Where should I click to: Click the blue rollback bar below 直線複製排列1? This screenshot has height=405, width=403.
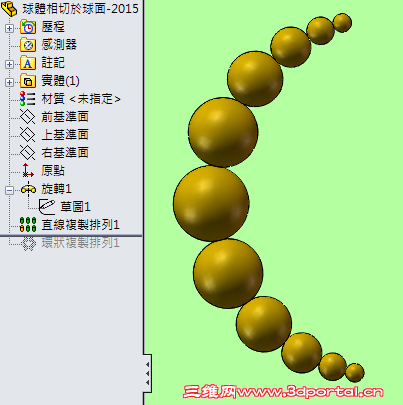[71, 235]
